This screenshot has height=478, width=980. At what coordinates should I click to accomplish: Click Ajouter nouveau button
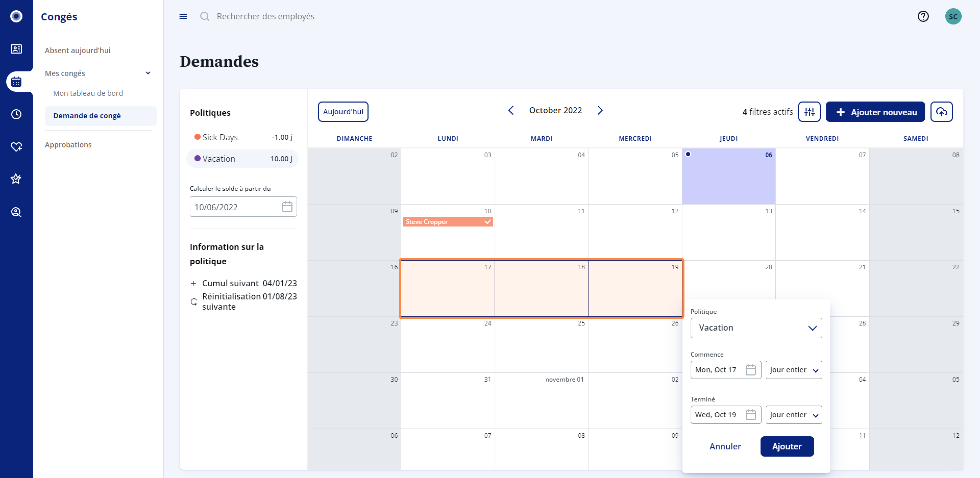click(875, 112)
